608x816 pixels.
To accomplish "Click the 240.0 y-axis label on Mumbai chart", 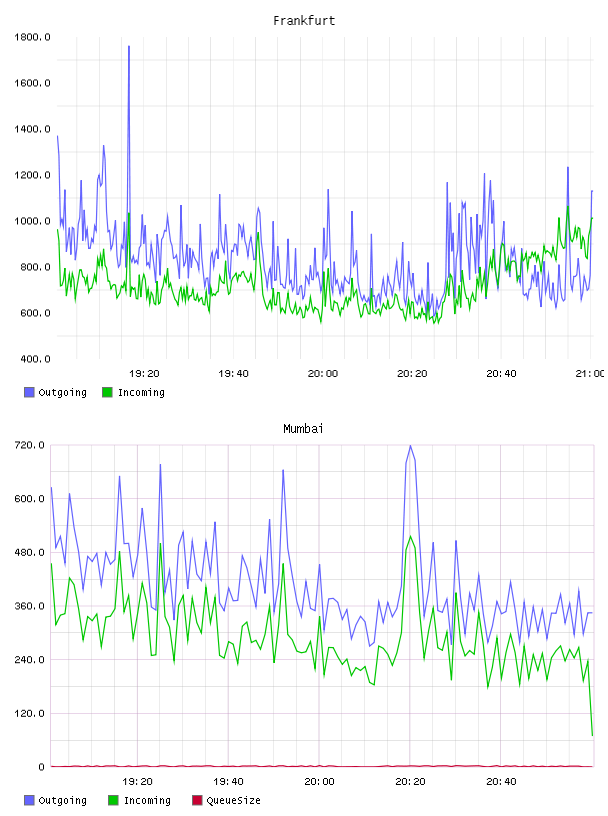I will [x=30, y=660].
